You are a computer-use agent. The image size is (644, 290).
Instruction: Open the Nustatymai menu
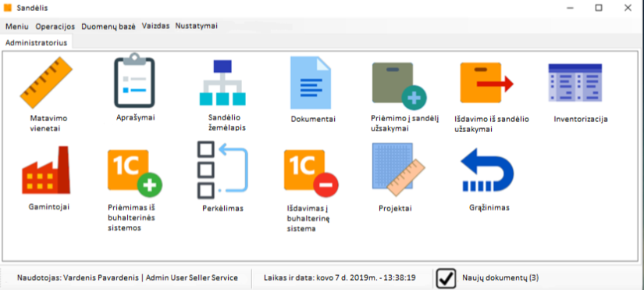(x=196, y=26)
